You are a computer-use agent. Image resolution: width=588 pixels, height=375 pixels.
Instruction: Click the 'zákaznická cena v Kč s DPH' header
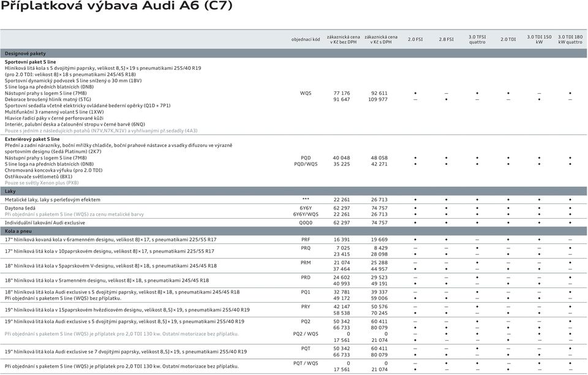point(380,39)
